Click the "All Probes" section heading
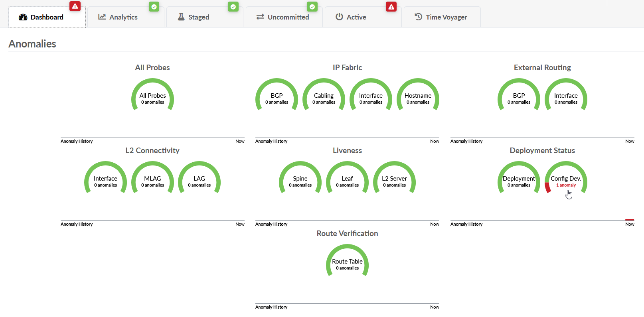The image size is (644, 317). [152, 68]
